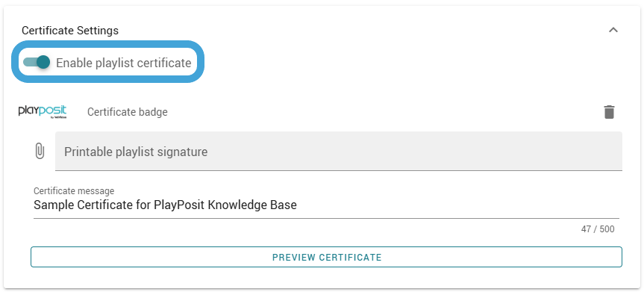Click into the Certificate message text field
The height and width of the screenshot is (292, 644).
[x=327, y=205]
